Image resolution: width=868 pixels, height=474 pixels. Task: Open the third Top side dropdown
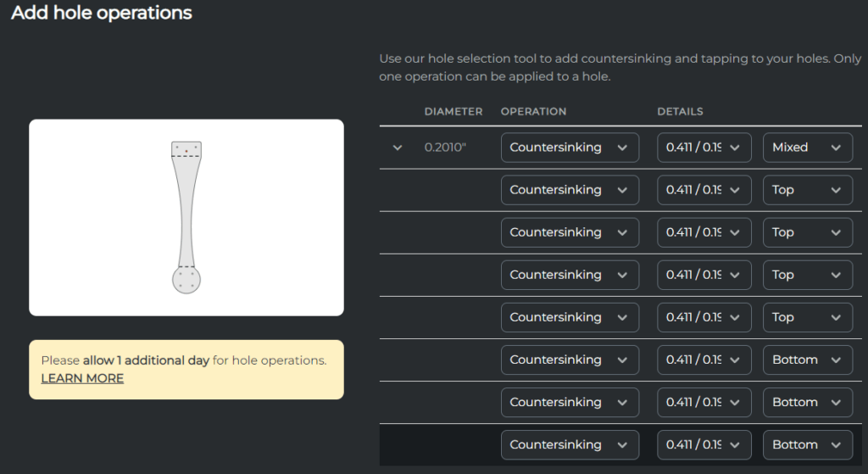coord(807,275)
